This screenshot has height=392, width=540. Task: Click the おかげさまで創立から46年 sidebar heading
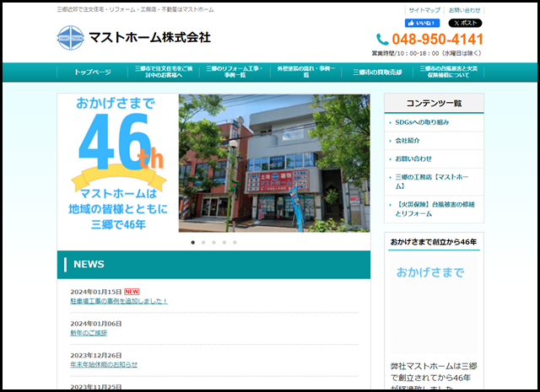(434, 242)
